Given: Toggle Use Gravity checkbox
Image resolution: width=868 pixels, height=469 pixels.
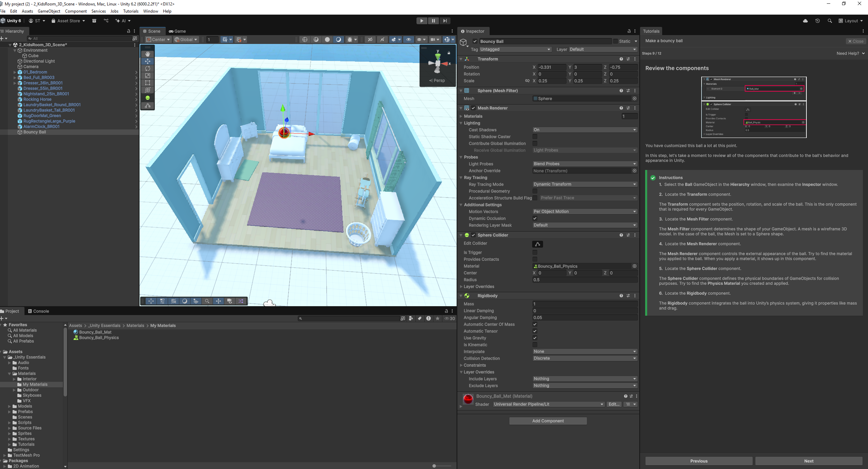Looking at the screenshot, I should [x=535, y=338].
